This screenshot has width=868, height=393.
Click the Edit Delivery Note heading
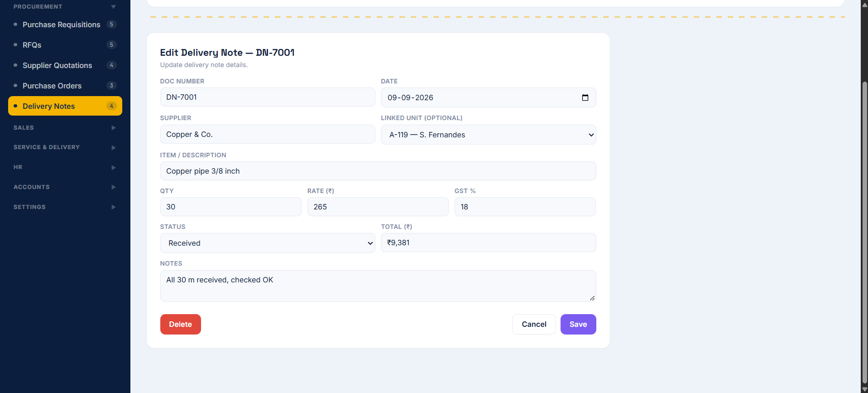(x=227, y=53)
